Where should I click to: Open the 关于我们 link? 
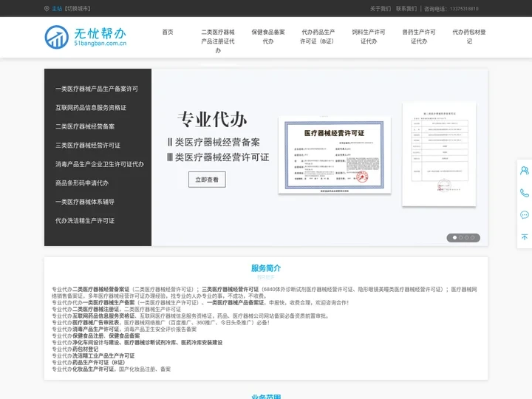pos(381,8)
